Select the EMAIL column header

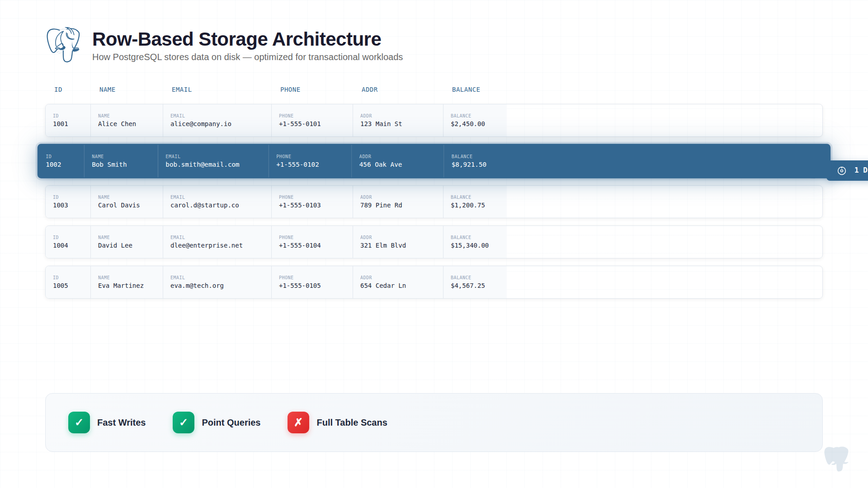pos(182,89)
